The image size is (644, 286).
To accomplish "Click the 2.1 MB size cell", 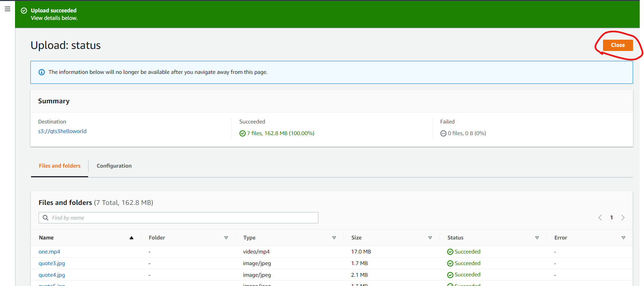I will click(359, 275).
